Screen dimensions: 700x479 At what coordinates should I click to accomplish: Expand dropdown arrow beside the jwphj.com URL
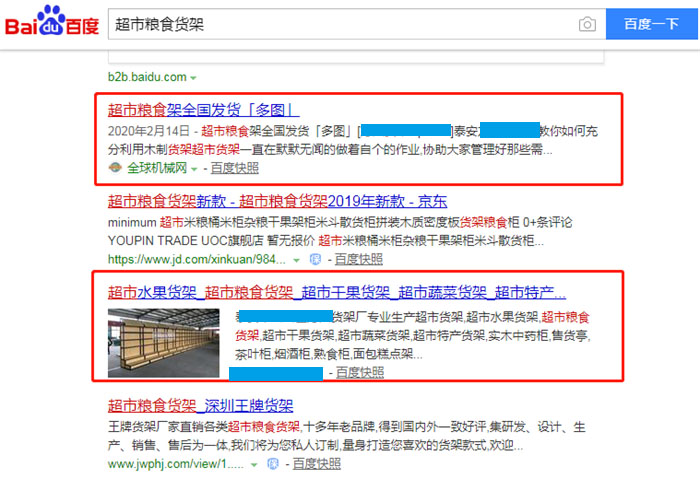click(x=254, y=465)
